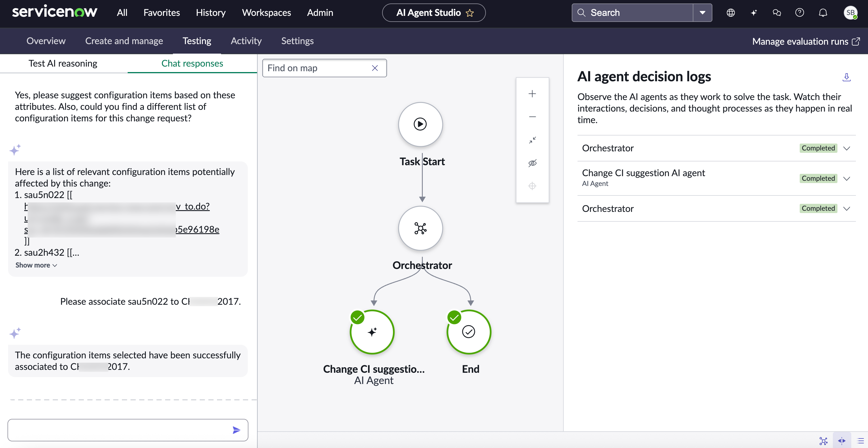The image size is (868, 448).
Task: Expand Show more in the chat response
Action: click(x=36, y=265)
